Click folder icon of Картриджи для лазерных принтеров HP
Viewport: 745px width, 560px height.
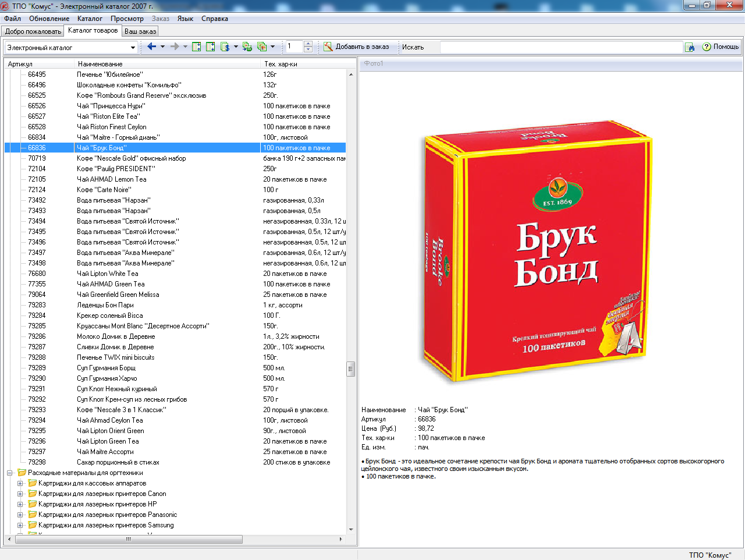point(33,504)
